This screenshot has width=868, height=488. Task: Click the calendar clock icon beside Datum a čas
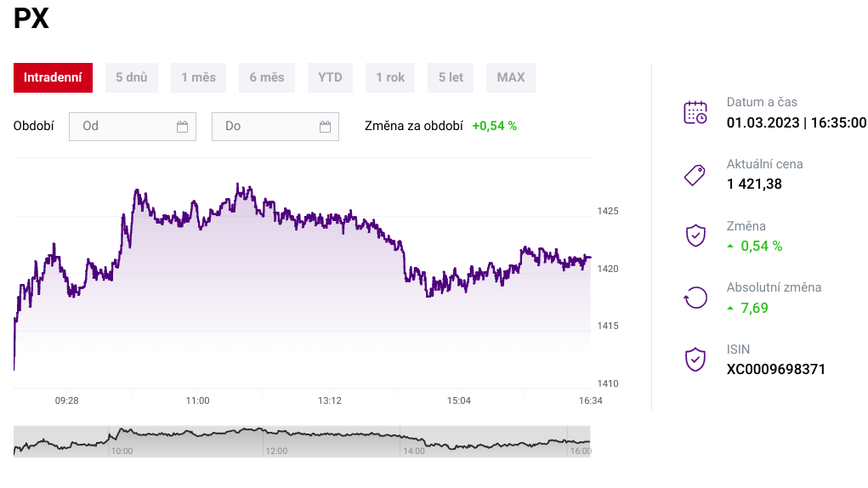(695, 112)
